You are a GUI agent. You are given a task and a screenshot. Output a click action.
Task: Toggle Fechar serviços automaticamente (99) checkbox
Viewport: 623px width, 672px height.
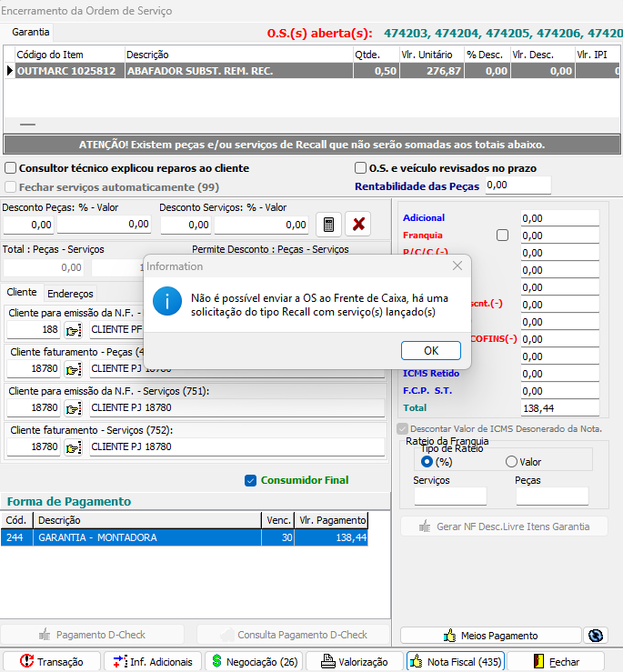coord(10,187)
